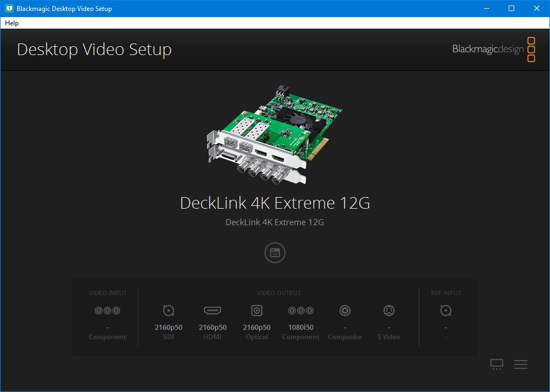550x392 pixels.
Task: Maximize the Blackmagic Desktop Video Setup window
Action: coord(511,8)
